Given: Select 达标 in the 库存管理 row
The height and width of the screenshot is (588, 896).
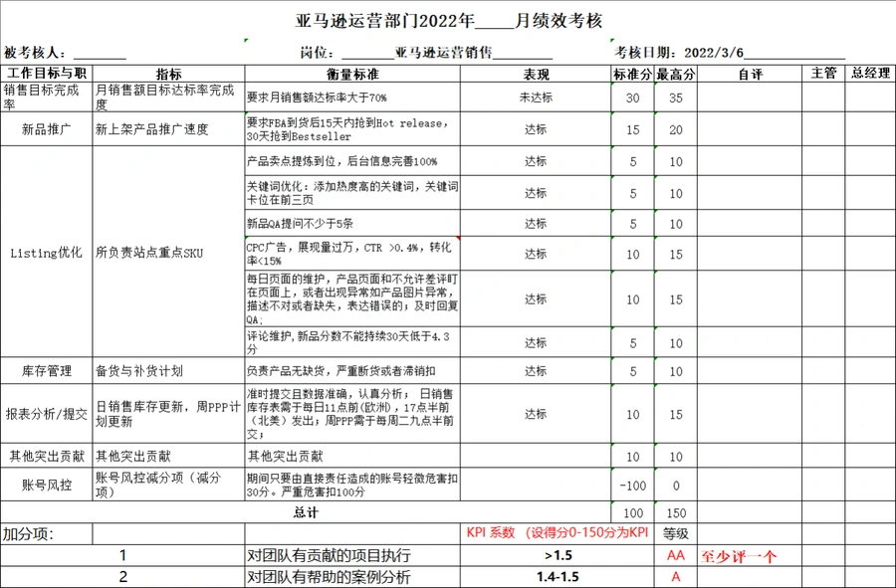Looking at the screenshot, I should (x=536, y=370).
